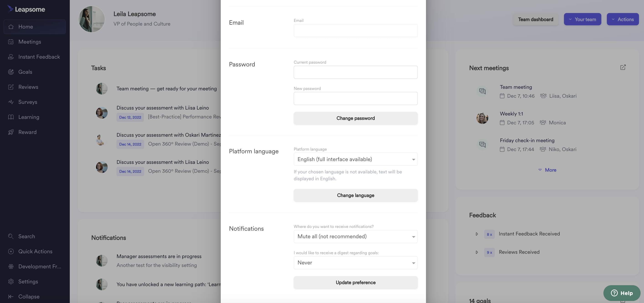Open external link icon beside Next meetings
Image resolution: width=644 pixels, height=303 pixels.
[x=623, y=67]
